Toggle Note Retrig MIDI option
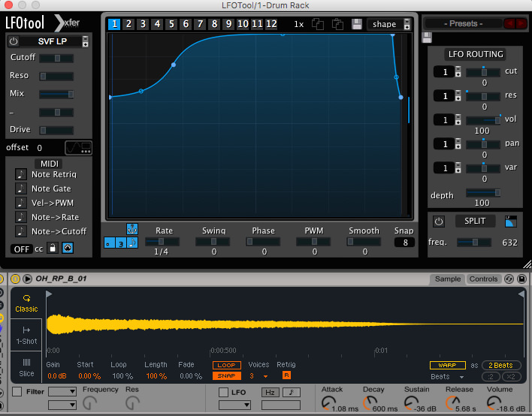 [x=21, y=174]
